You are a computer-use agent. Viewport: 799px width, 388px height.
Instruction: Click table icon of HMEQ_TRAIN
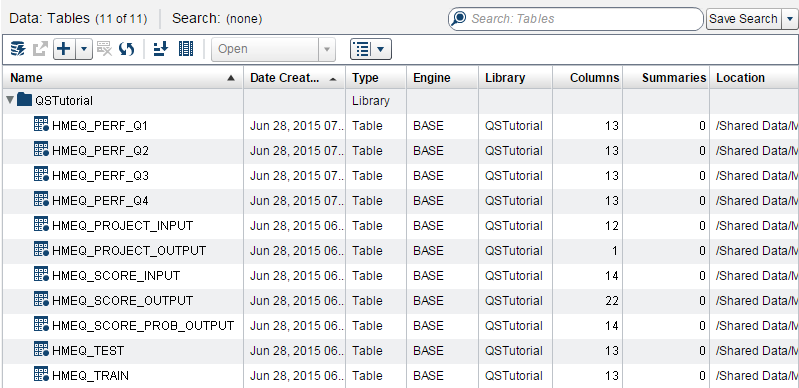[41, 375]
